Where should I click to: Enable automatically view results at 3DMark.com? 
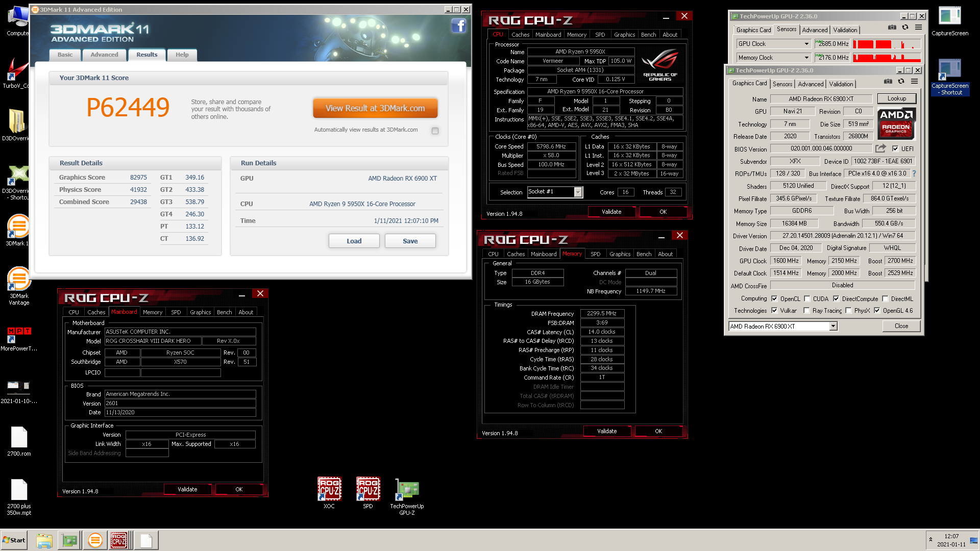435,131
